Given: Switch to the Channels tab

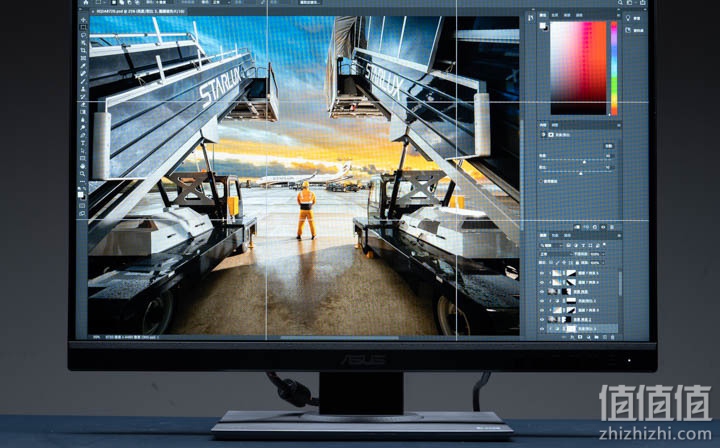Looking at the screenshot, I should (x=555, y=235).
